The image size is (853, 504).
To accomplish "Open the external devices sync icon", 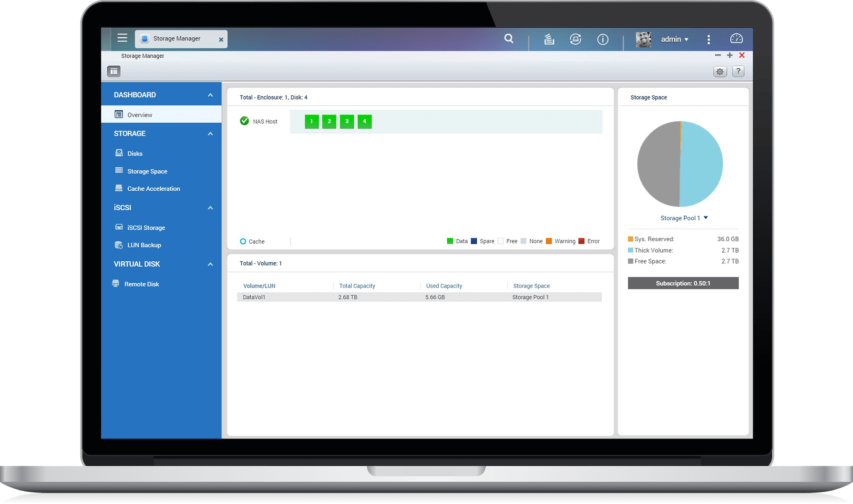I will pos(576,39).
